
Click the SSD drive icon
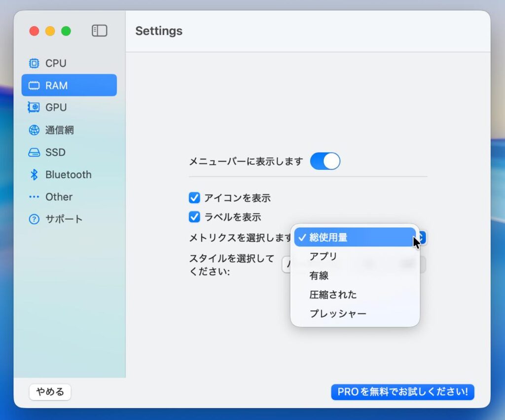(34, 153)
